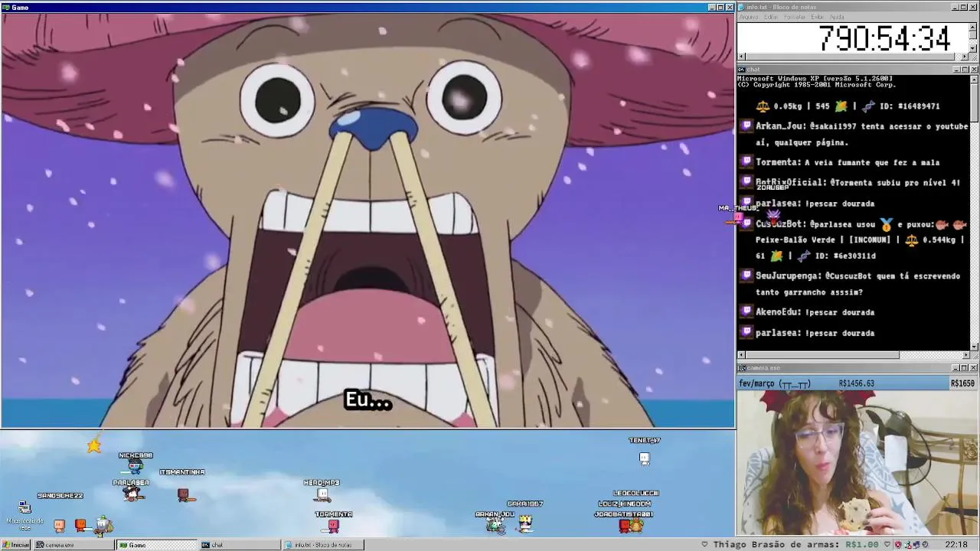
Task: Open the Ajuda menu in Notepad
Action: [838, 17]
